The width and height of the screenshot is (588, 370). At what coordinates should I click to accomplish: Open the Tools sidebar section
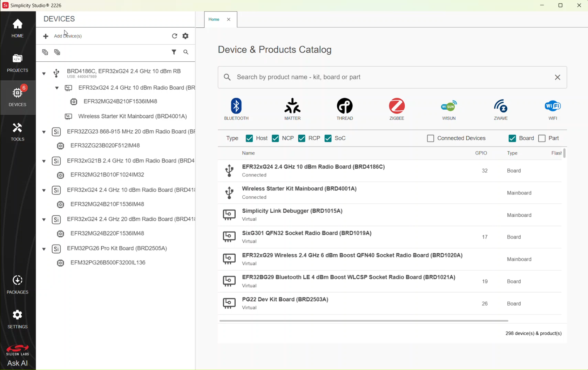tap(18, 132)
